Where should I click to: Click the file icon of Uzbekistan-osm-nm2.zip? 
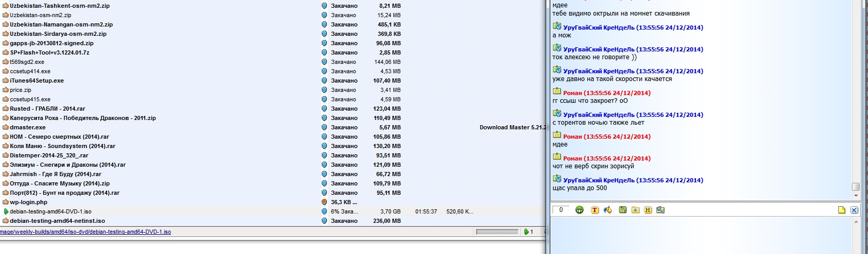click(x=6, y=15)
